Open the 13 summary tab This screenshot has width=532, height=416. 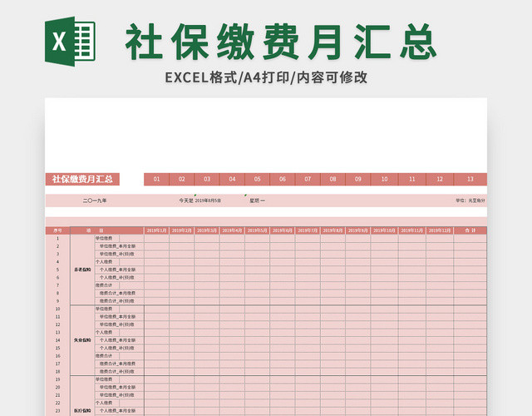point(470,179)
